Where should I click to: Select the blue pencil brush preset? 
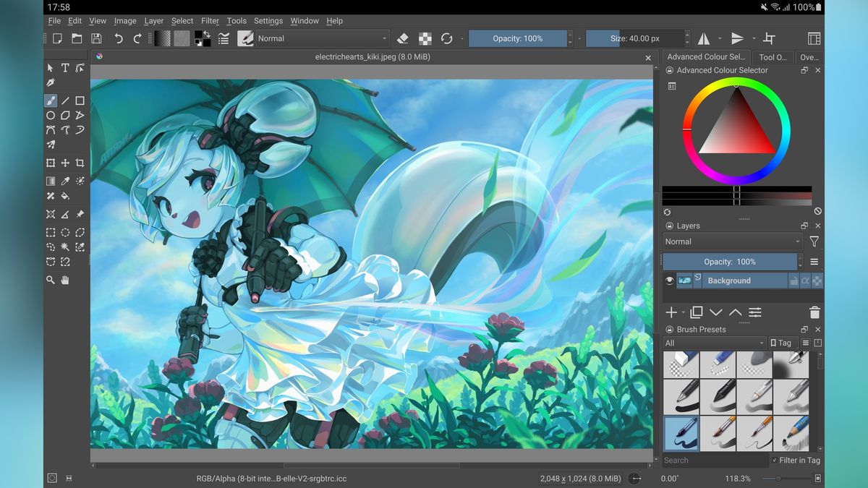[791, 433]
